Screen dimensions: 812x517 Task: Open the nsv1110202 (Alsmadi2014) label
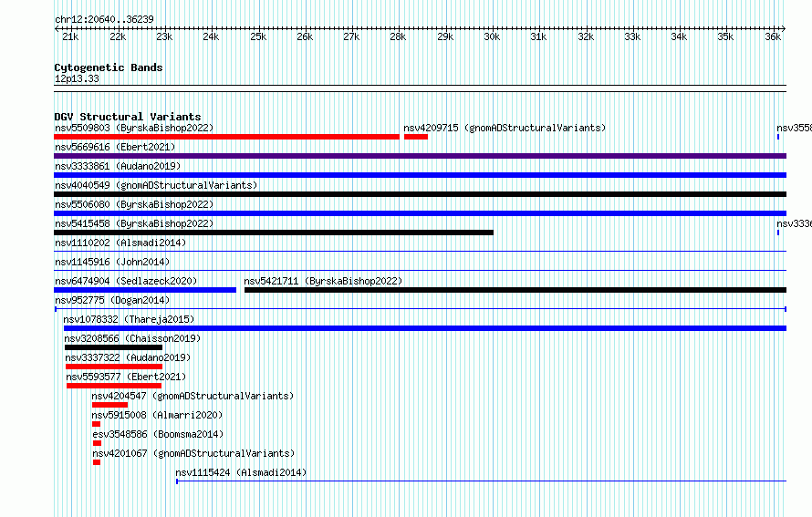120,243
